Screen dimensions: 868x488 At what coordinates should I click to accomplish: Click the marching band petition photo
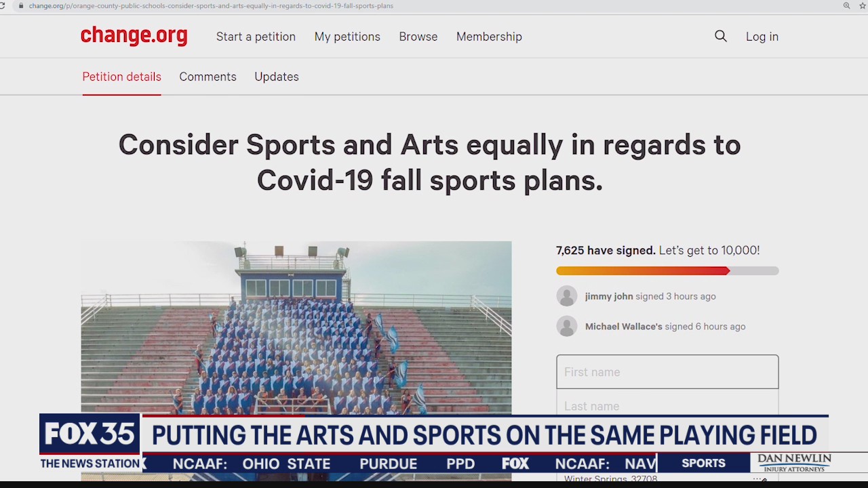[296, 327]
